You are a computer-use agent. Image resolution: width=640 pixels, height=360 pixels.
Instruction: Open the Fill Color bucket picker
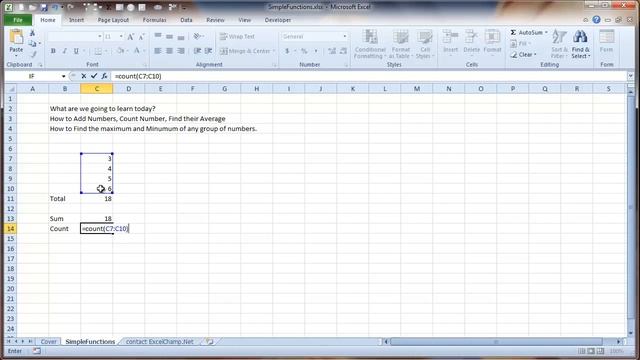pyautogui.click(x=120, y=51)
